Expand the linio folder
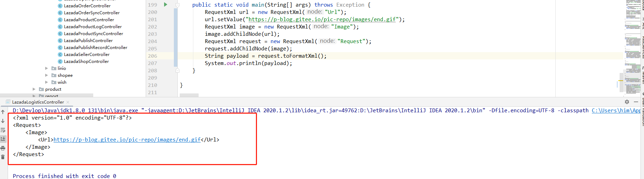This screenshot has width=644, height=179. pyautogui.click(x=47, y=68)
